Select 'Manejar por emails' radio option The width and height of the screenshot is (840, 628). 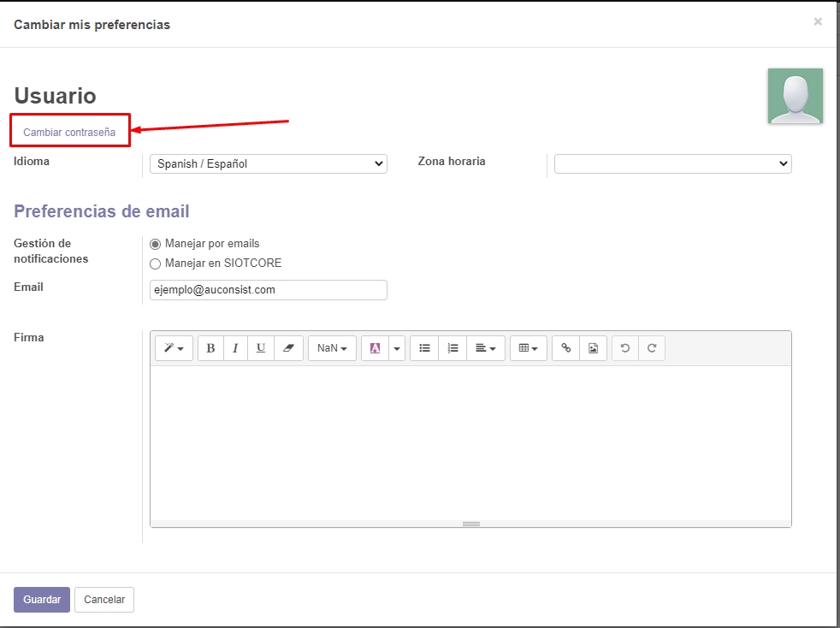pyautogui.click(x=155, y=244)
